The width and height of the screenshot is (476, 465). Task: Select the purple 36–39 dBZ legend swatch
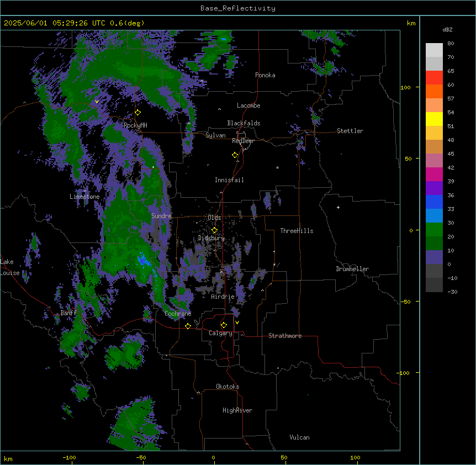(434, 188)
